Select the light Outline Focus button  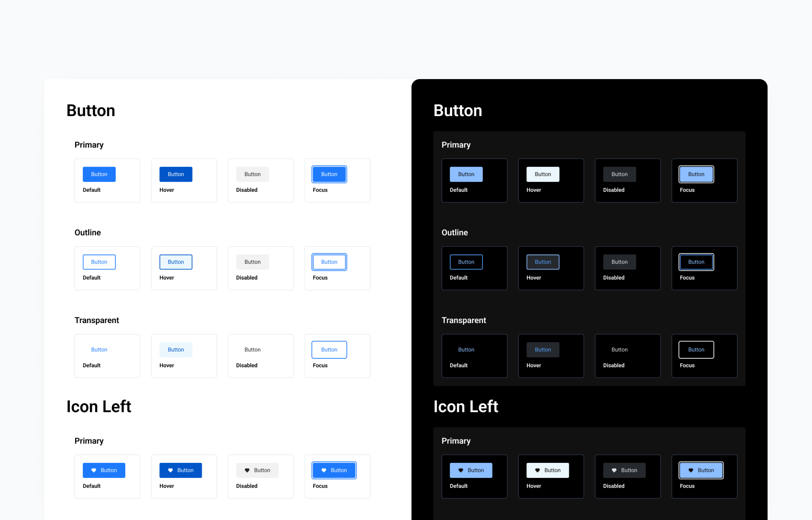tap(329, 262)
